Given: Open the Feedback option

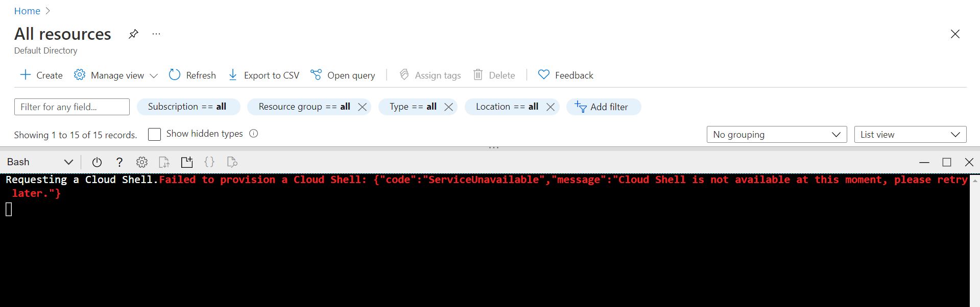Looking at the screenshot, I should [x=565, y=75].
